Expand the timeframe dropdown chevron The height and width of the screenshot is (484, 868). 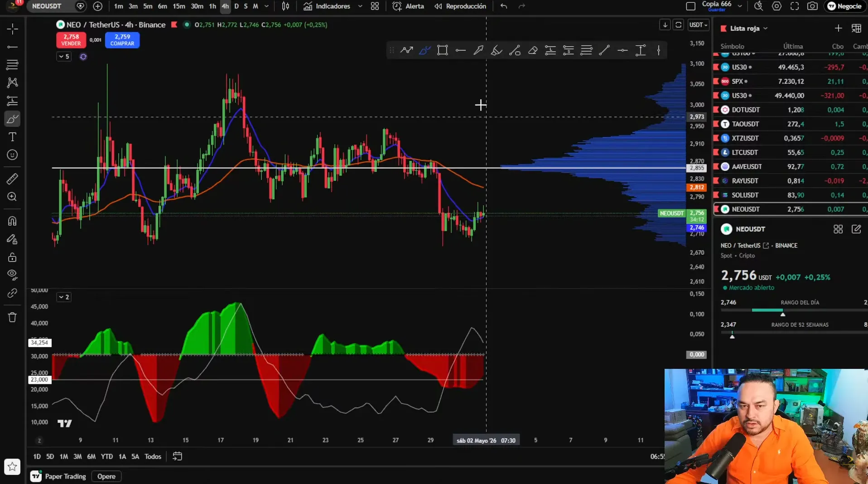pyautogui.click(x=266, y=6)
